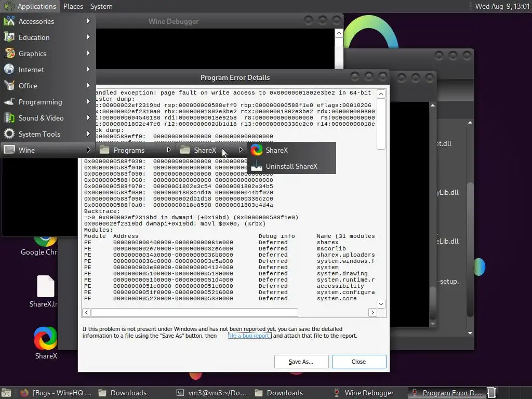Click the sharex.uploaders module row text
Screen dimensions: 532x399
pos(345,255)
